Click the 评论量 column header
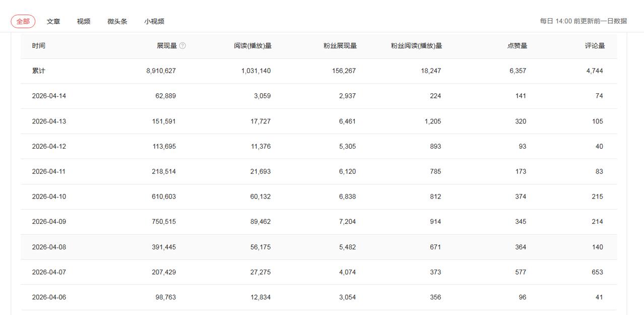Viewport: 644px width, 315px height. [595, 46]
